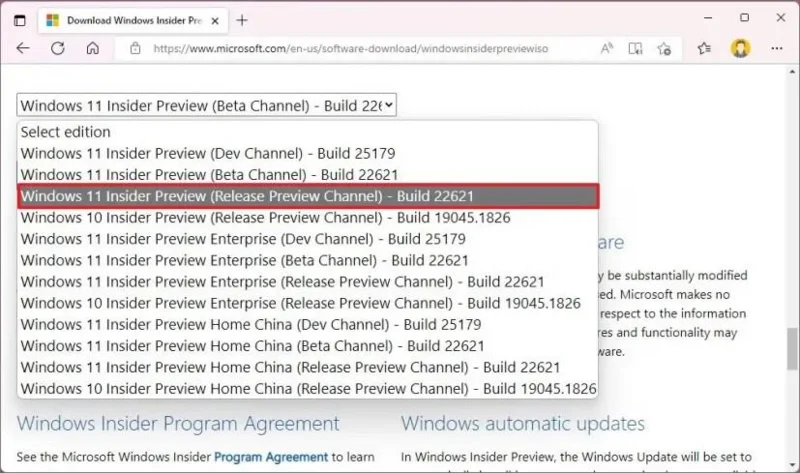
Task: Collapse the Select edition dropdown
Action: 207,105
